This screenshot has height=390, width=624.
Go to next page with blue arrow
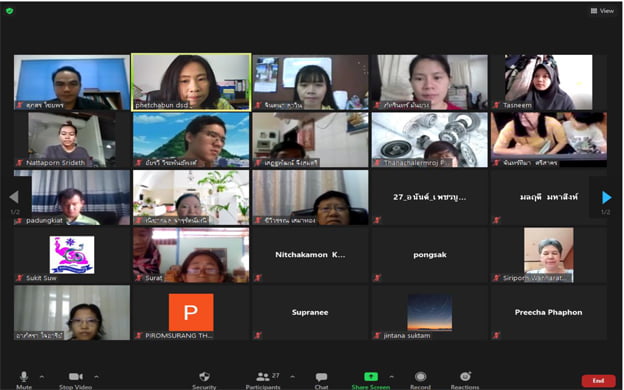(606, 197)
